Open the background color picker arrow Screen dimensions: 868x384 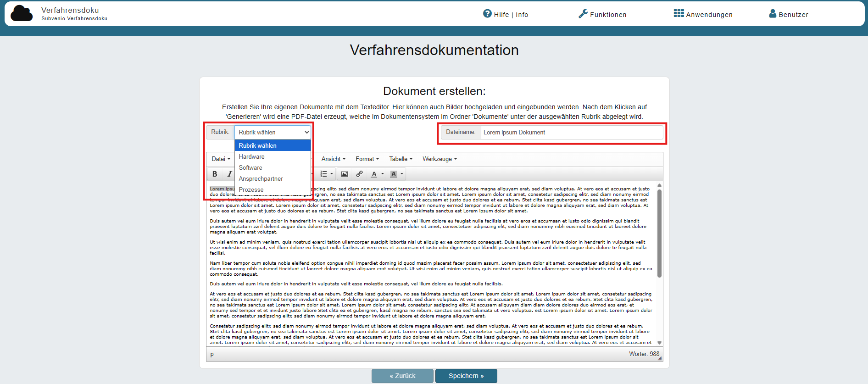[x=402, y=174]
